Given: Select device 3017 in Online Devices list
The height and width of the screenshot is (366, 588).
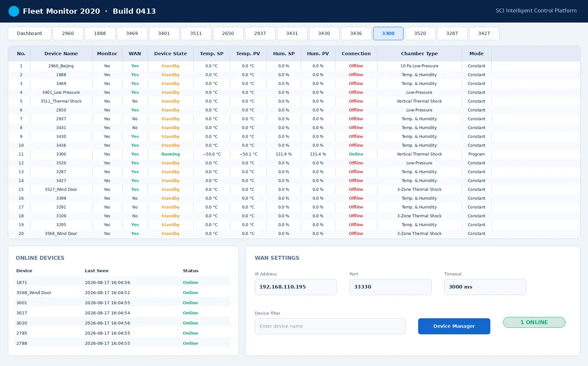Looking at the screenshot, I should pyautogui.click(x=122, y=313).
